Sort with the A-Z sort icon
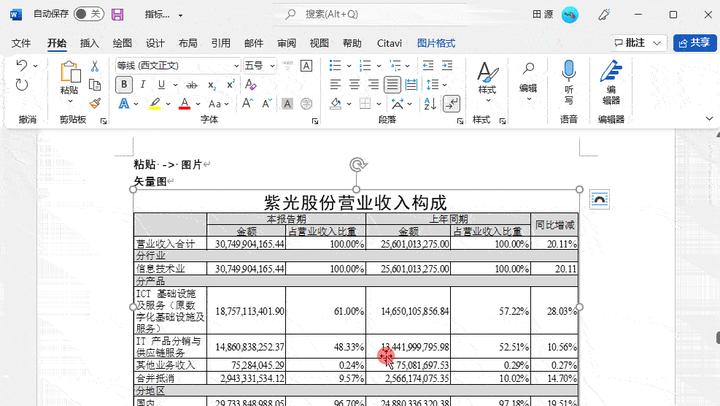720x406 pixels. point(430,104)
